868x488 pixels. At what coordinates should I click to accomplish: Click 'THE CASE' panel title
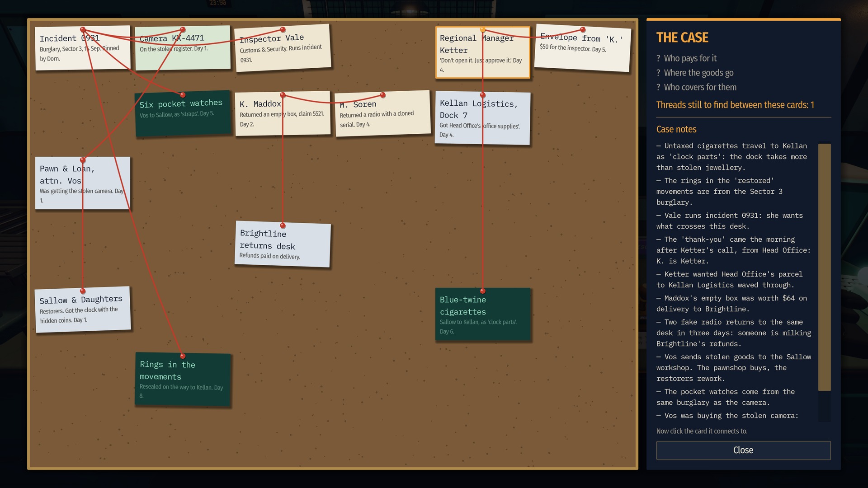pyautogui.click(x=682, y=38)
